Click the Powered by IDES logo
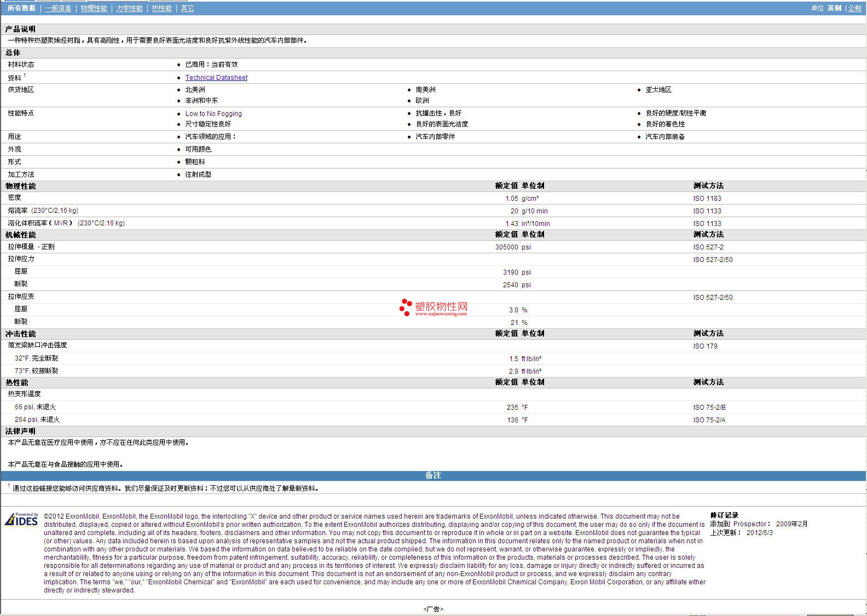Image resolution: width=867 pixels, height=616 pixels. pyautogui.click(x=22, y=519)
